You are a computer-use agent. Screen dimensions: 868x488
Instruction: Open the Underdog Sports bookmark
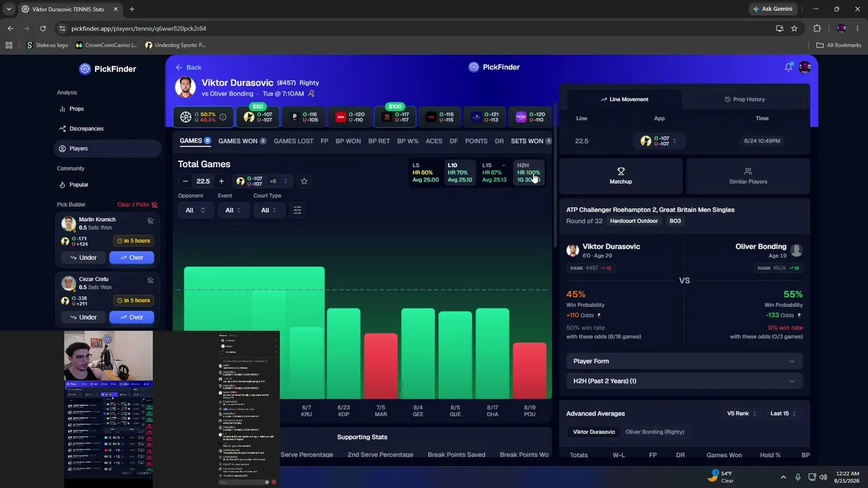pos(175,45)
